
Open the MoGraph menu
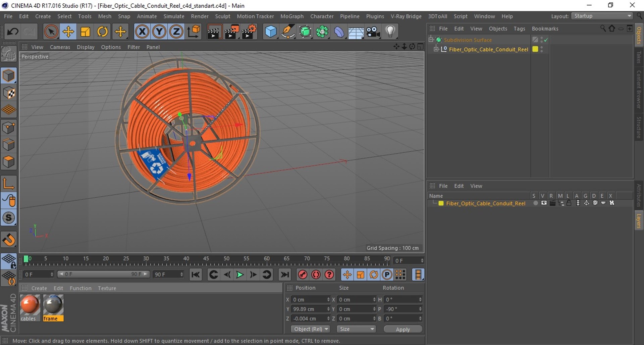292,16
